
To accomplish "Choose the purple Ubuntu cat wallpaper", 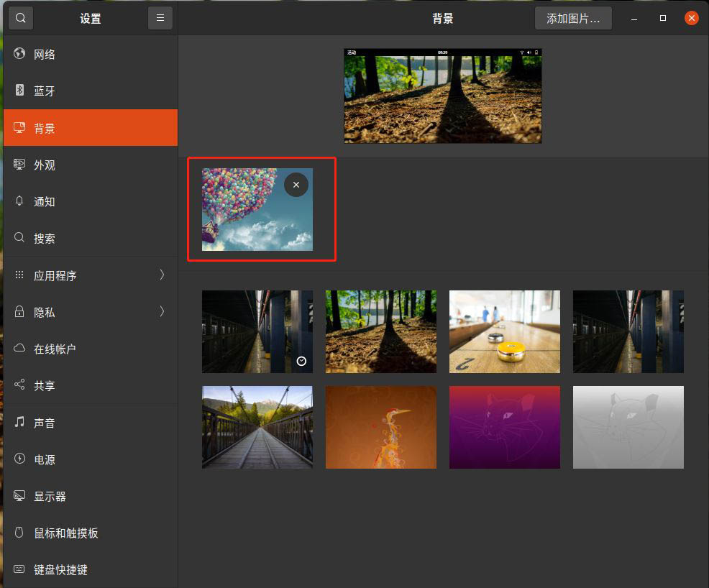I will (504, 427).
